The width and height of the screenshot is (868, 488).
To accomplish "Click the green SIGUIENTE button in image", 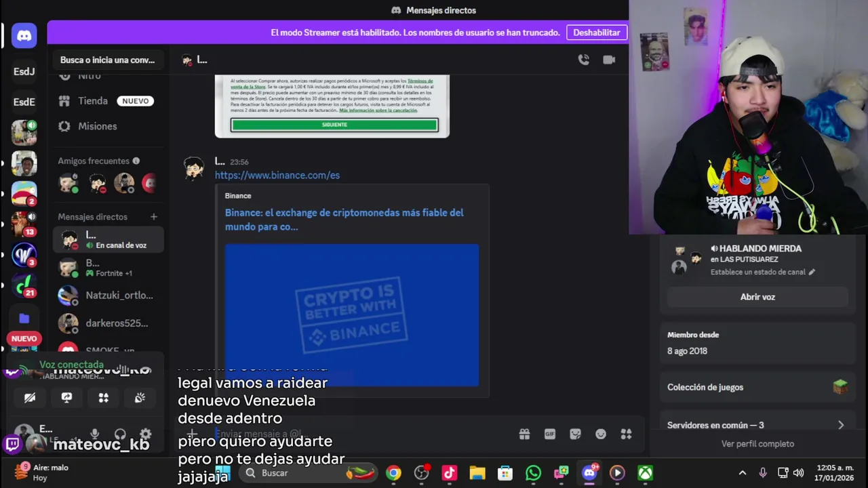I will (334, 125).
